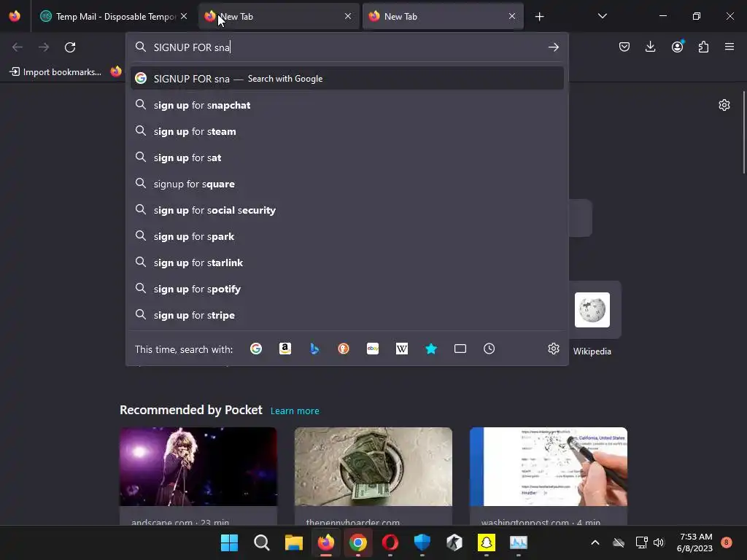
Task: Open search settings gear in dropdown
Action: [553, 349]
